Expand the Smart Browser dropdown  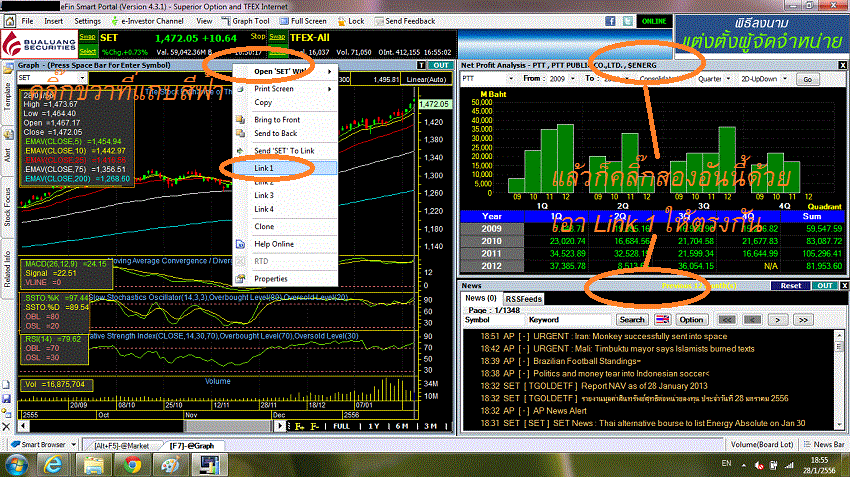[73, 444]
